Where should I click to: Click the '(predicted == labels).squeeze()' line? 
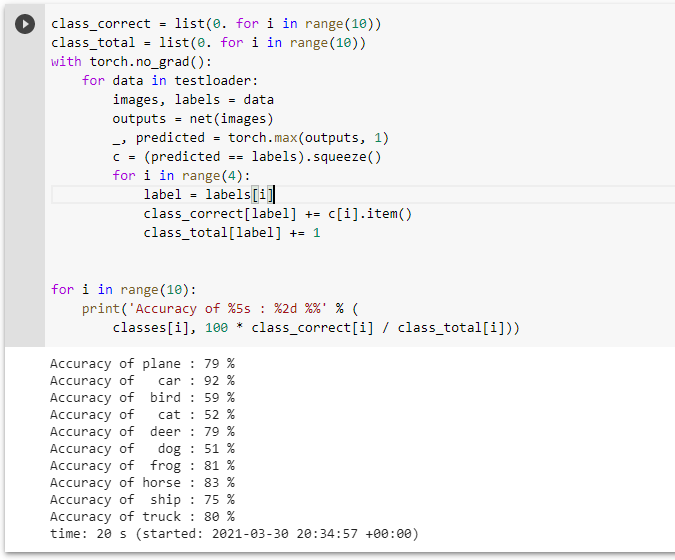tap(247, 157)
